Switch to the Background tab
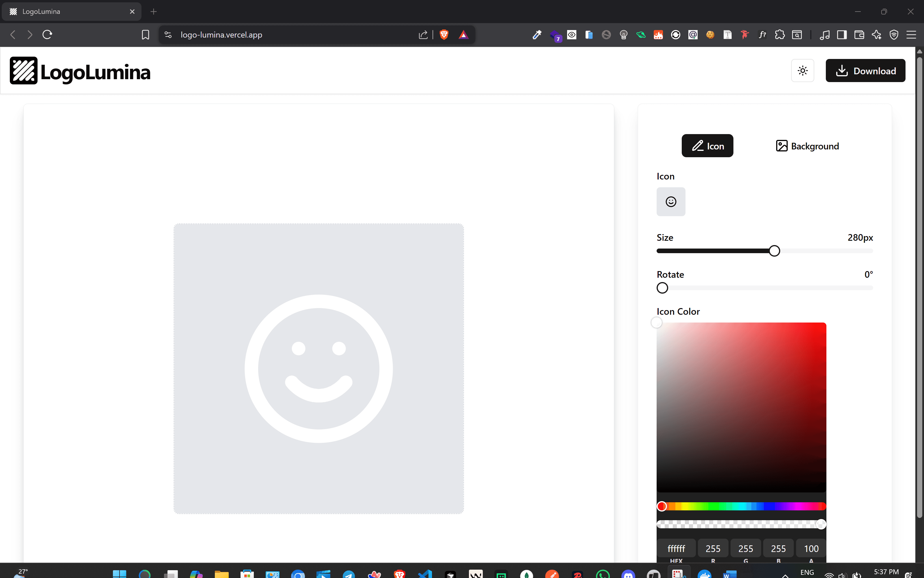Image resolution: width=924 pixels, height=578 pixels. click(807, 146)
